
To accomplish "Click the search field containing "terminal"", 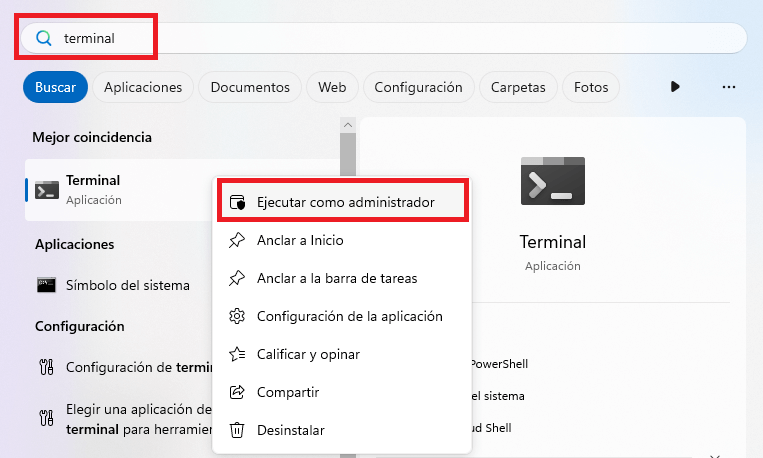I will [383, 38].
